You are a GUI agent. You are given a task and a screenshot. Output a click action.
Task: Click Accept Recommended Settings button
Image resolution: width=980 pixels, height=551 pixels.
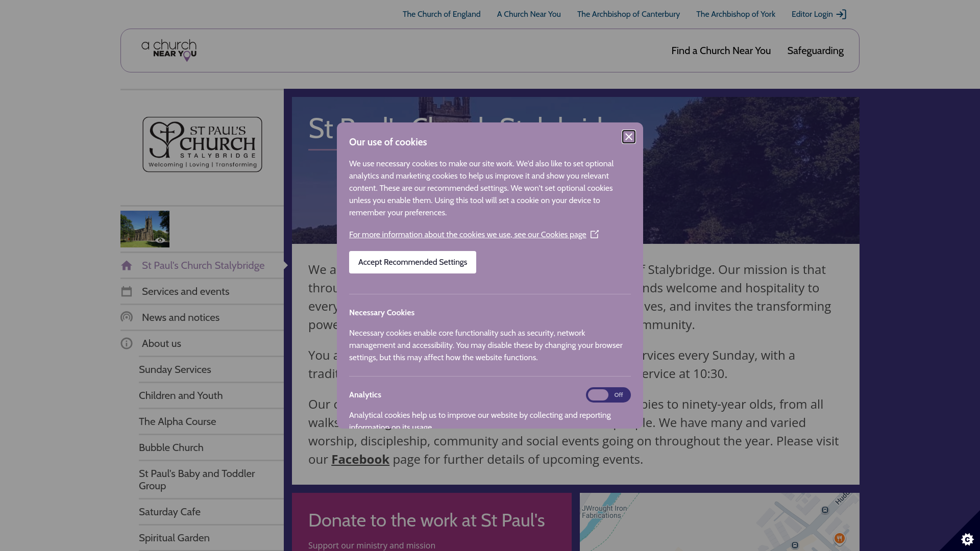coord(412,262)
